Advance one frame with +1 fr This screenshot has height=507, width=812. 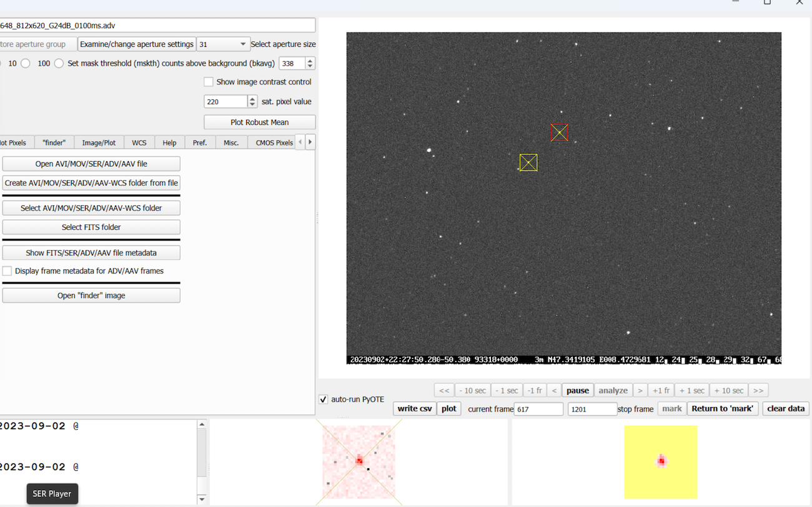(661, 390)
